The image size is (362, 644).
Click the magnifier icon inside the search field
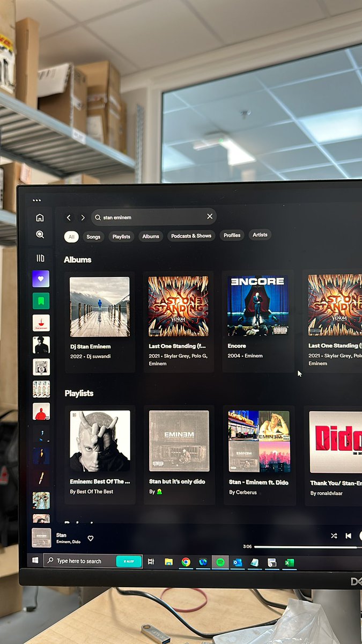[x=98, y=217]
